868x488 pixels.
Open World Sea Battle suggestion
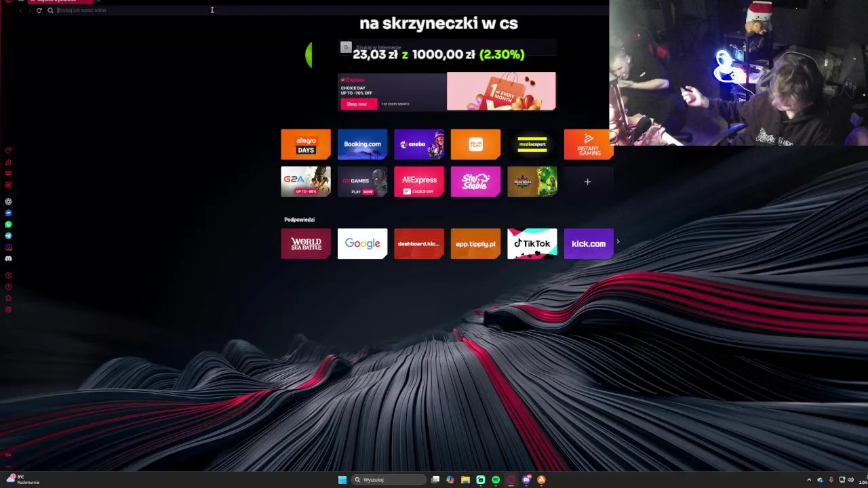pyautogui.click(x=306, y=244)
